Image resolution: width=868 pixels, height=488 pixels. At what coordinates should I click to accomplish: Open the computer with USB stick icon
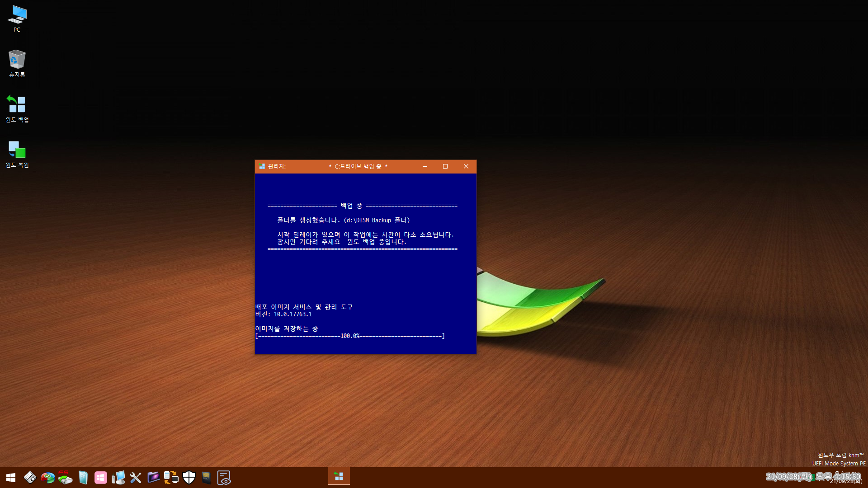coord(118,477)
